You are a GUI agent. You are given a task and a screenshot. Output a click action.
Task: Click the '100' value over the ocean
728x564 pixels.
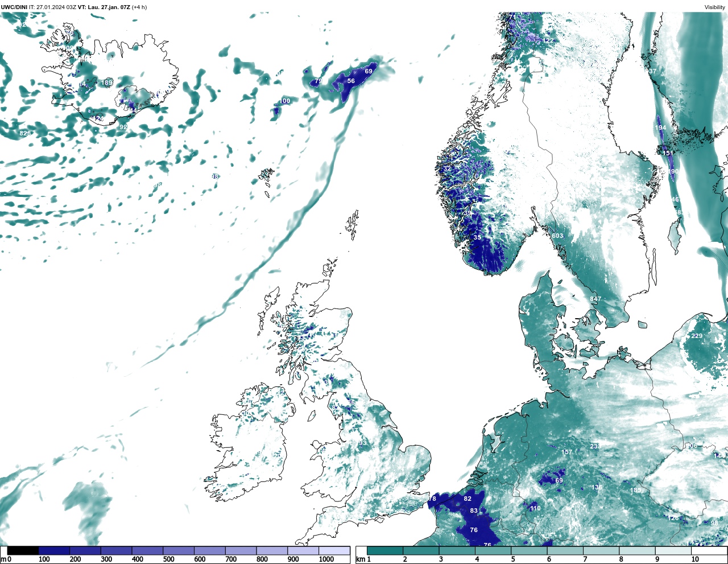(x=285, y=101)
